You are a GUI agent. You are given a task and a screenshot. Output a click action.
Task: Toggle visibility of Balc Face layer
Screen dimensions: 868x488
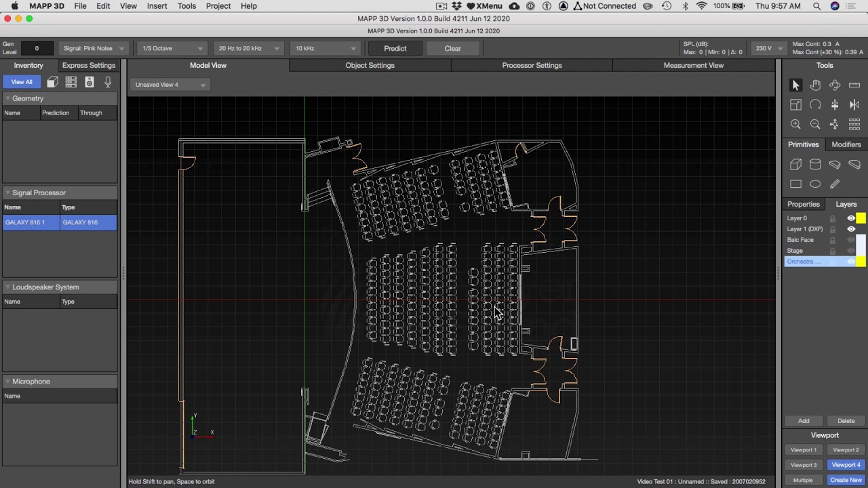tap(851, 240)
